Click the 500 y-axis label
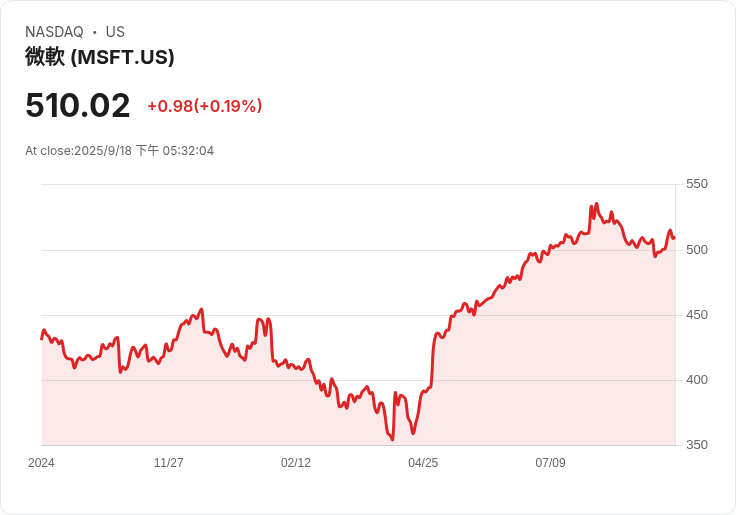 point(696,249)
